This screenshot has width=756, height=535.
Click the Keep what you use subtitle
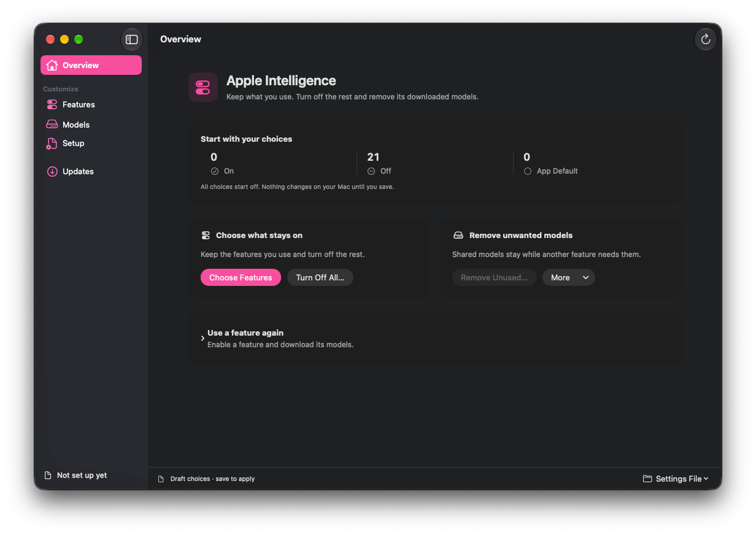(352, 97)
